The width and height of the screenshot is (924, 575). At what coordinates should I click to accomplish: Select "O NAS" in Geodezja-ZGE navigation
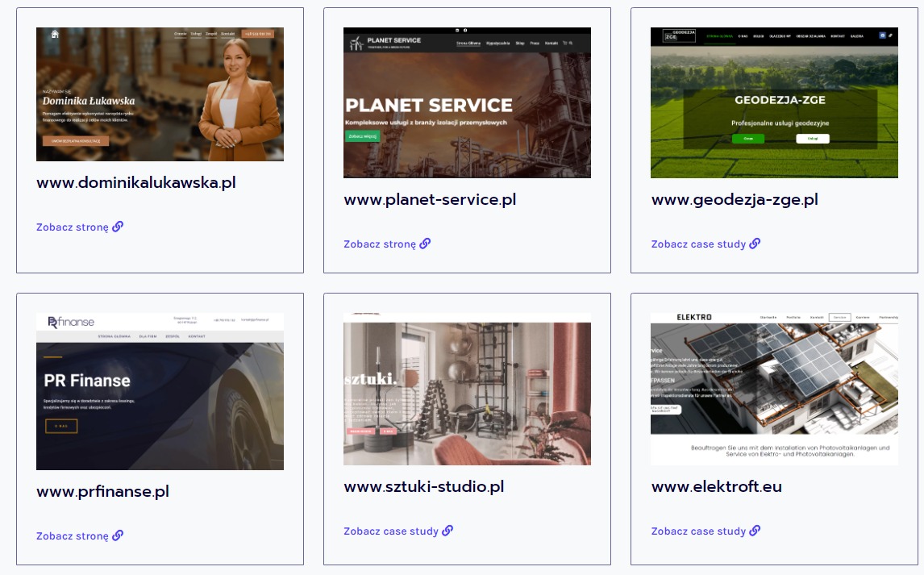(x=744, y=35)
